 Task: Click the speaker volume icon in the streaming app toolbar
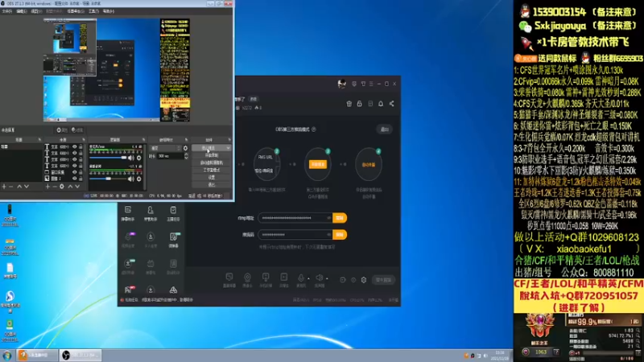[x=319, y=278]
